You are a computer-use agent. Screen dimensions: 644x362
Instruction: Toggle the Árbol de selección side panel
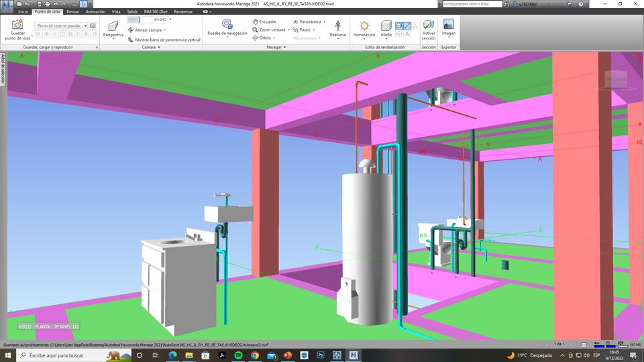click(x=3, y=68)
